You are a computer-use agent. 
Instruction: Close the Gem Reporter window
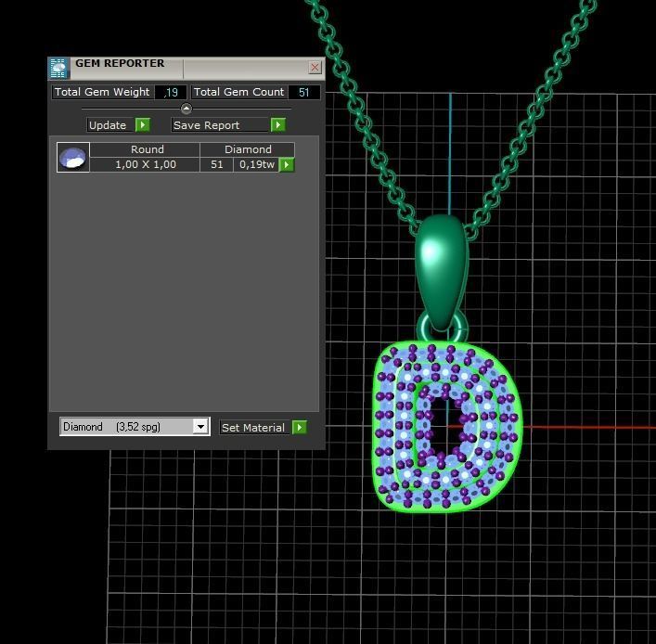(315, 68)
